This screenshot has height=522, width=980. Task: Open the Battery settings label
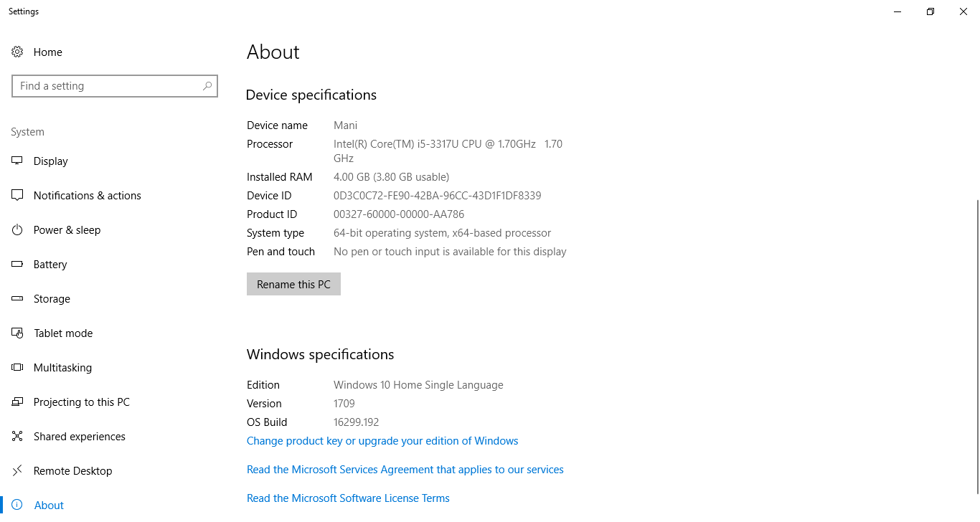pos(50,265)
